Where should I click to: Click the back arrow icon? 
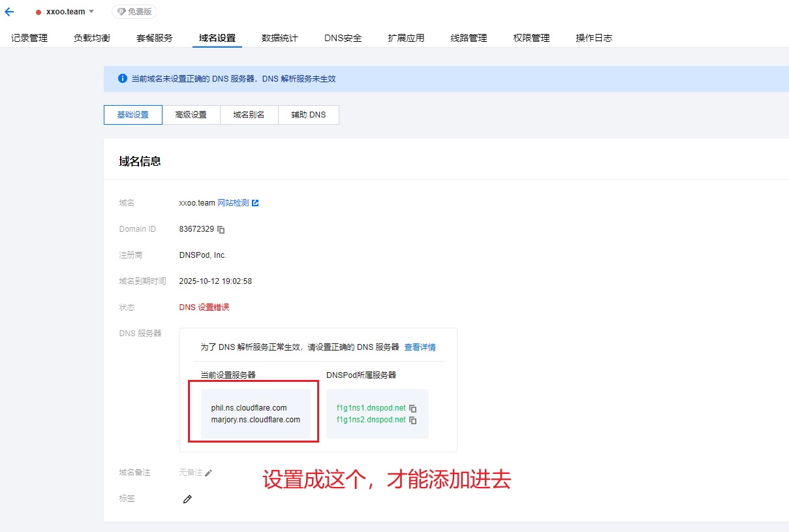(x=9, y=12)
